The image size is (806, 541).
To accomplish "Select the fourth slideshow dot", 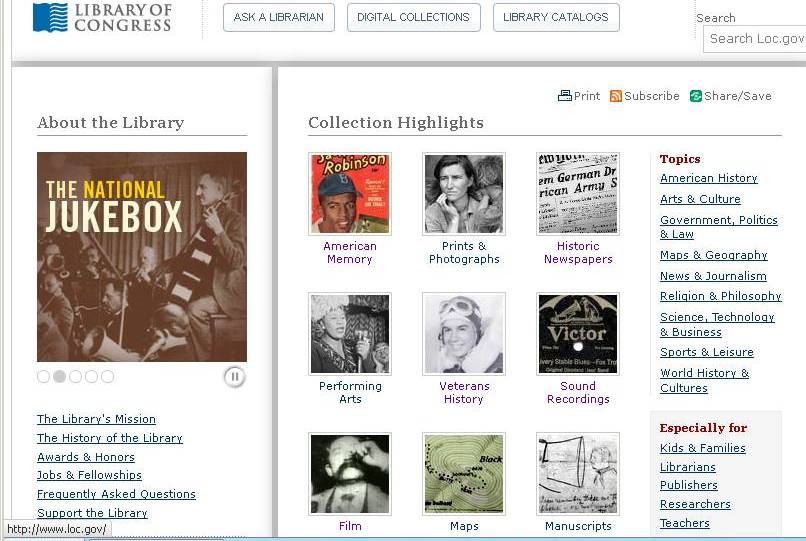I will click(x=91, y=376).
